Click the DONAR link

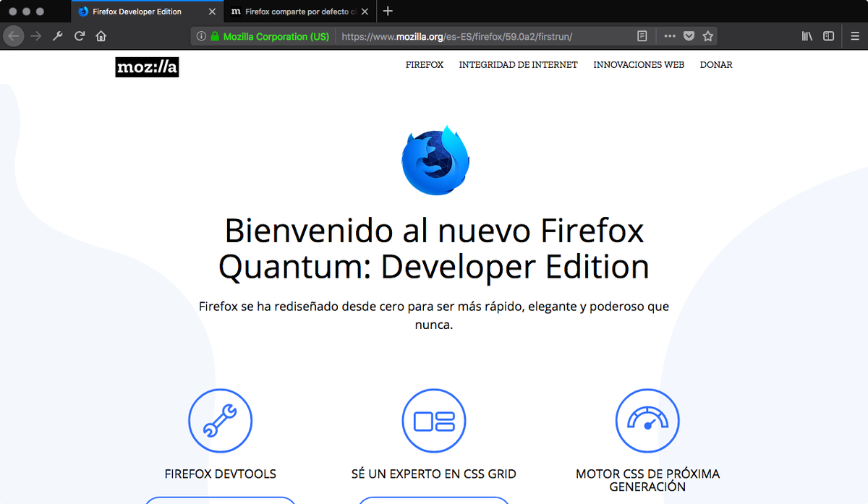(x=716, y=65)
